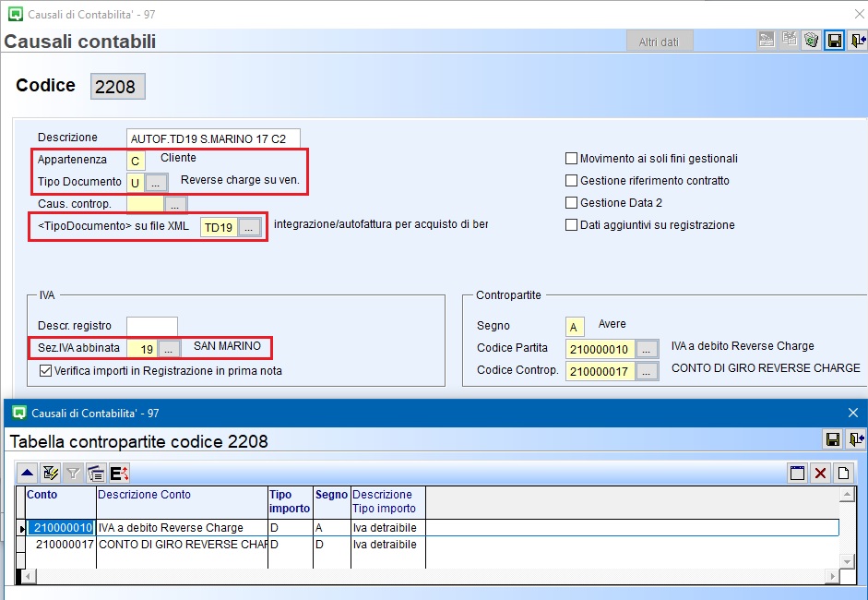Click the red X delete-row icon above the grid
The image size is (868, 600).
[820, 474]
